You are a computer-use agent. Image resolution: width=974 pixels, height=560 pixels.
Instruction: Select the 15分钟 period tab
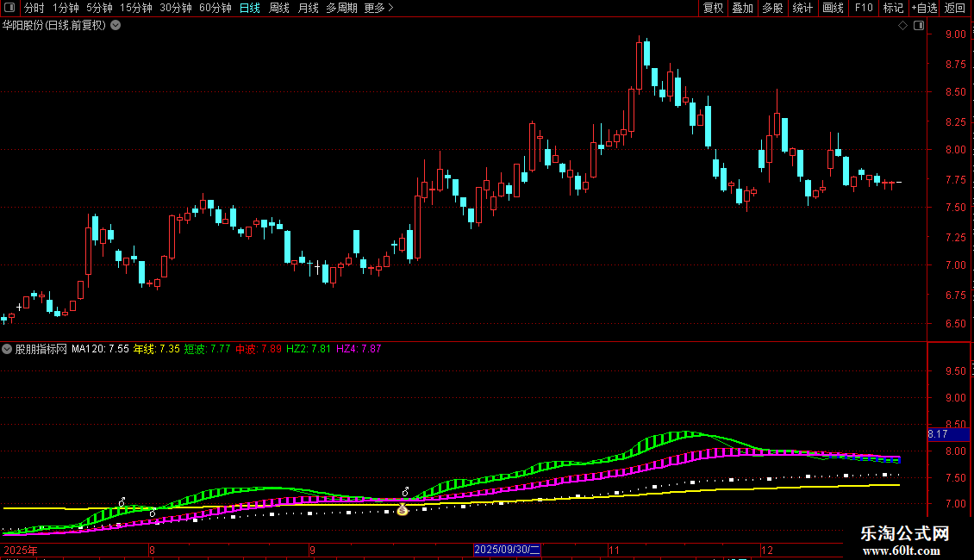click(x=135, y=8)
